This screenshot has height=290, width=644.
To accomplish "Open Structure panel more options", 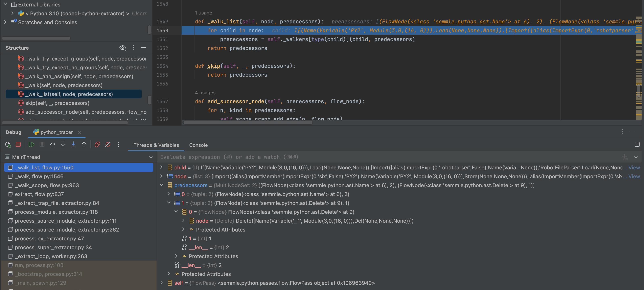I will (133, 48).
